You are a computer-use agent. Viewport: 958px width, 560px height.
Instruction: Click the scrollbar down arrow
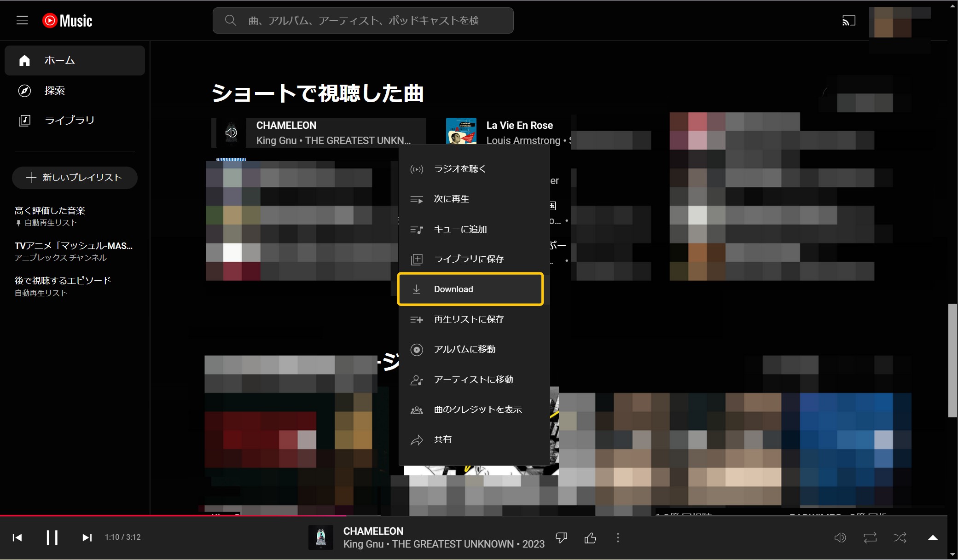(952, 554)
